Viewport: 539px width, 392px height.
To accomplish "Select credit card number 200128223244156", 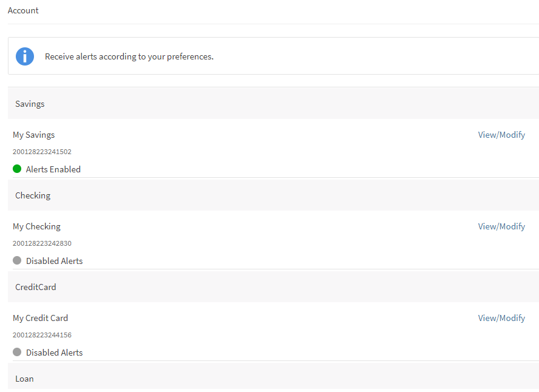I will point(42,335).
